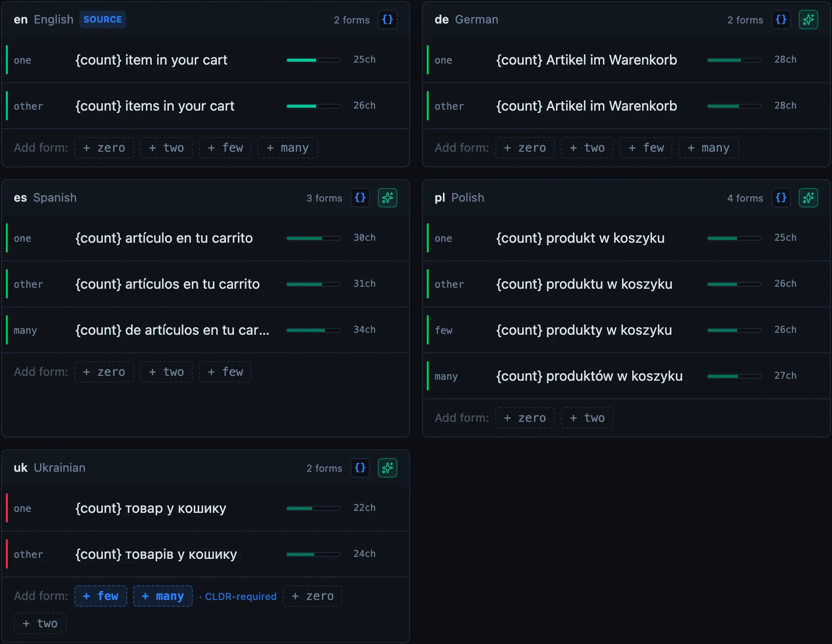
Task: Click the 'other' label in German card
Action: pyautogui.click(x=449, y=106)
